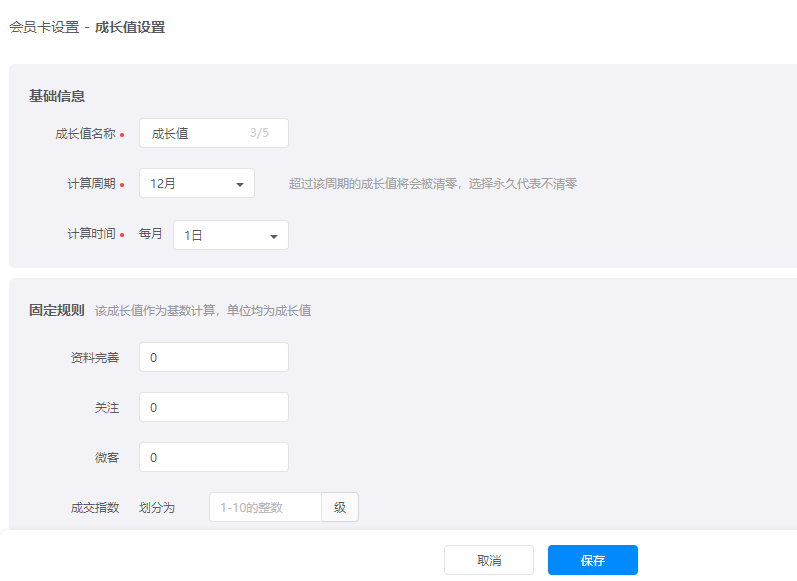
Task: Click the 划分为 text
Action: click(x=157, y=507)
